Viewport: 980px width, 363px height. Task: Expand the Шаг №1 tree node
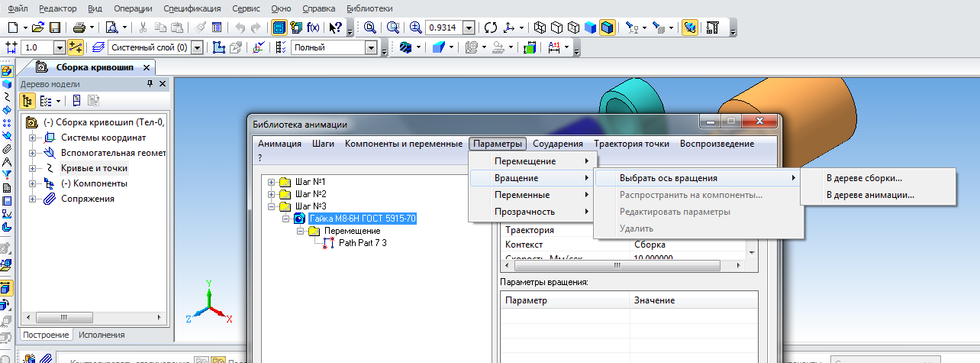[x=272, y=182]
